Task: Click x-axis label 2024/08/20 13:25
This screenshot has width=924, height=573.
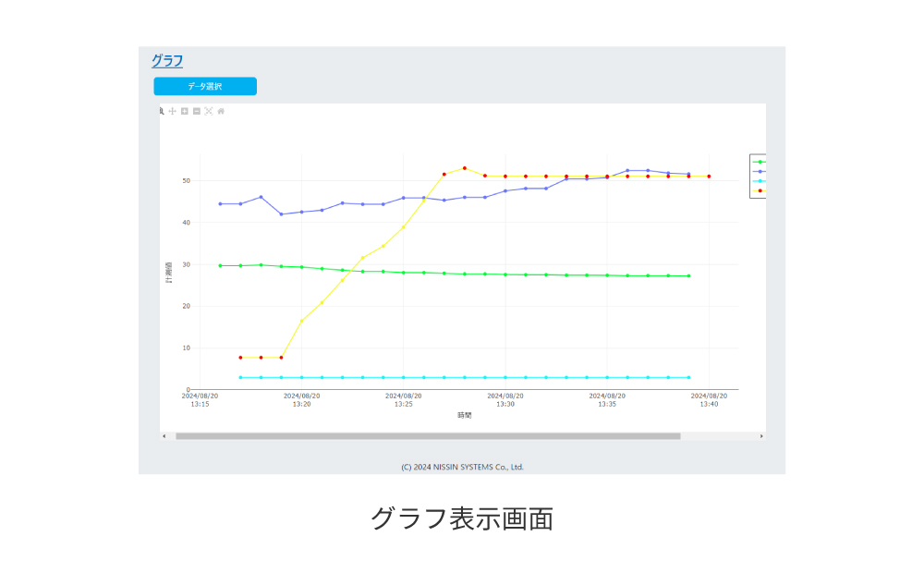Action: pyautogui.click(x=404, y=399)
